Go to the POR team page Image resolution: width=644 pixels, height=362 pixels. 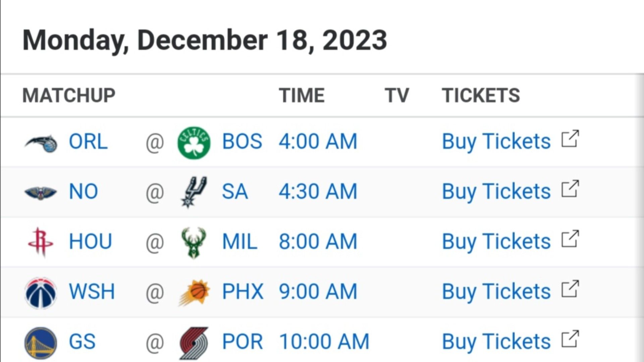[x=243, y=342]
